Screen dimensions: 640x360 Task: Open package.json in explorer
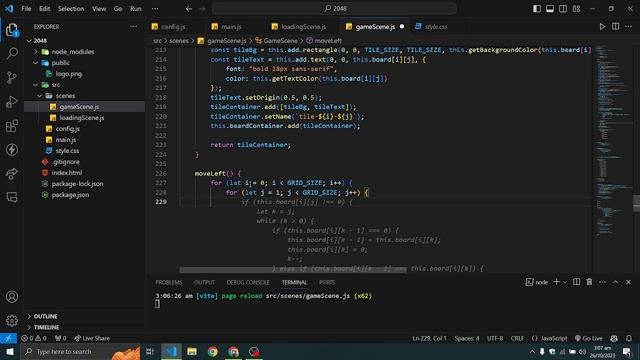point(70,195)
